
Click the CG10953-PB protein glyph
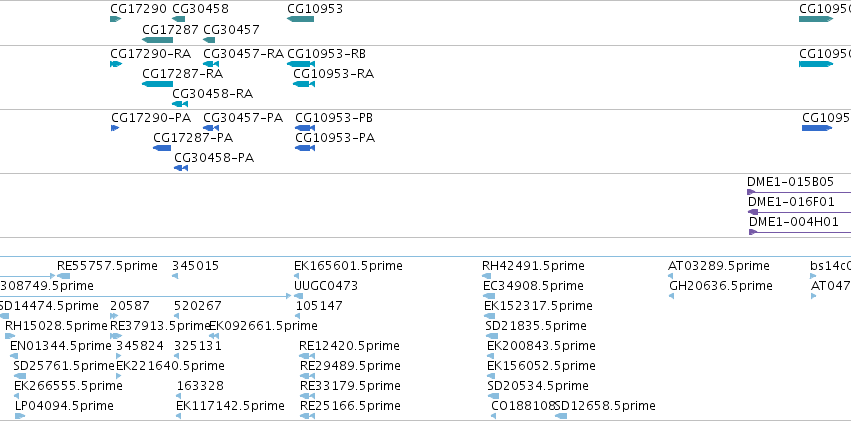pyautogui.click(x=305, y=128)
